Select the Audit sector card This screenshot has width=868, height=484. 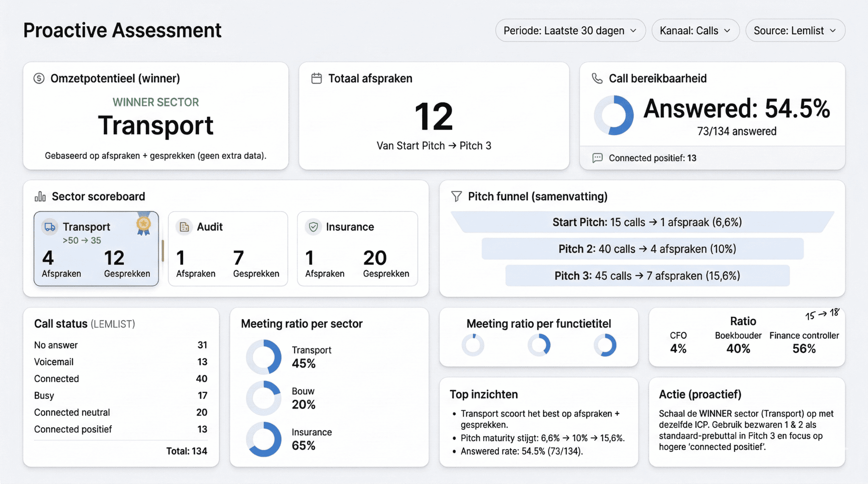click(x=228, y=249)
